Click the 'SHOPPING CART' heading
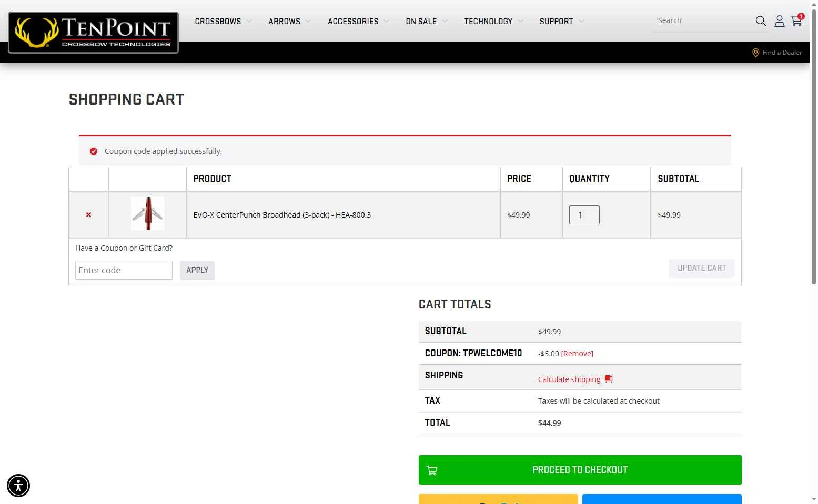This screenshot has height=504, width=818. [126, 99]
